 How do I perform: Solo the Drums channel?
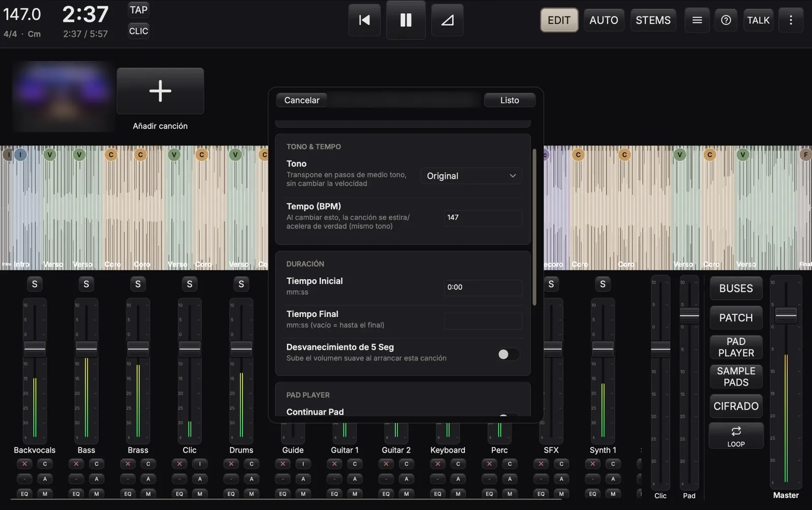coord(241,284)
